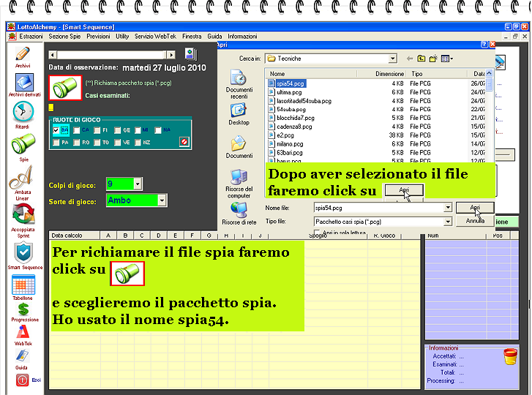Open Documenti recenti in Apri dialog
Image resolution: width=532 pixels, height=395 pixels.
pos(239,84)
